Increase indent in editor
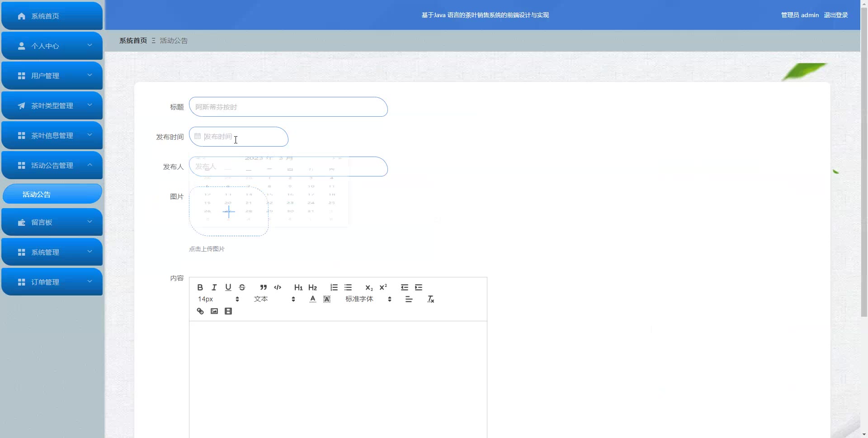This screenshot has height=438, width=868. 419,287
